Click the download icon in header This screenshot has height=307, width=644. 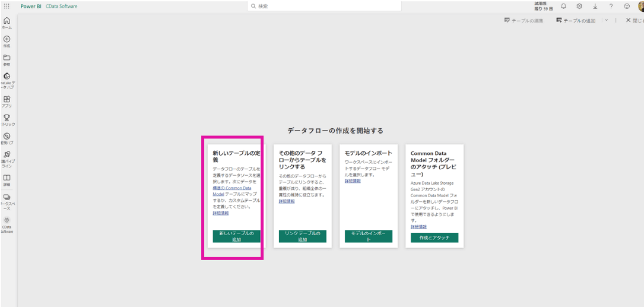pyautogui.click(x=595, y=6)
